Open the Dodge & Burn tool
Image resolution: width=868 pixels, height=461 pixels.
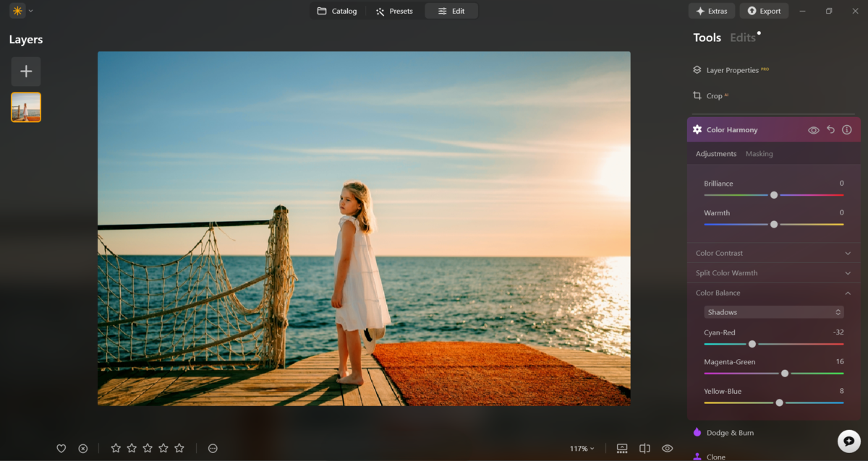730,433
